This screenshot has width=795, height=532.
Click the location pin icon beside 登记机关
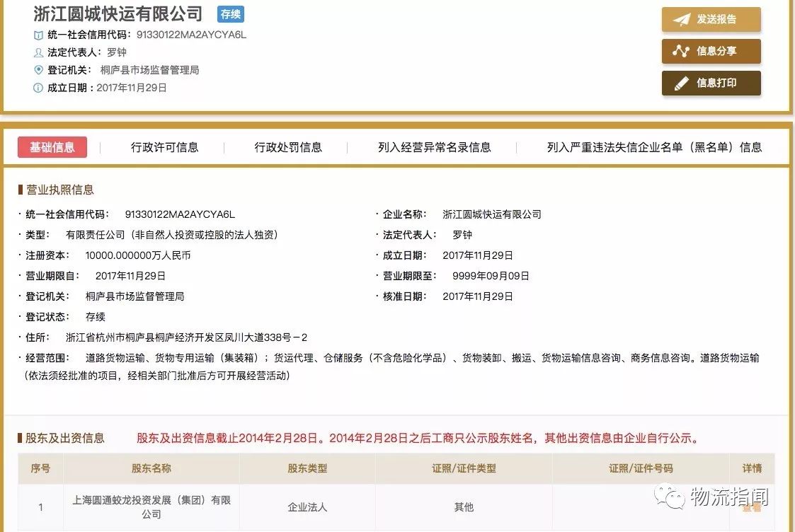point(38,70)
